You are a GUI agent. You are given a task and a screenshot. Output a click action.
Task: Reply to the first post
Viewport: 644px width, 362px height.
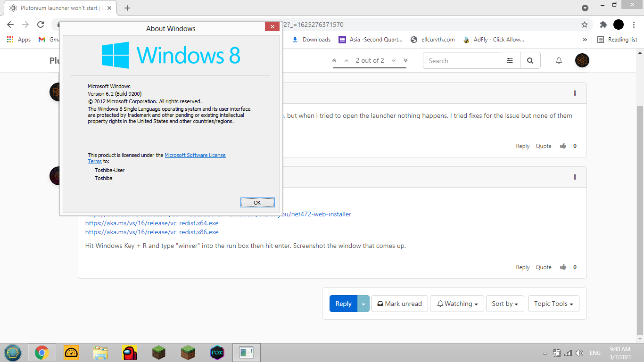coord(522,146)
